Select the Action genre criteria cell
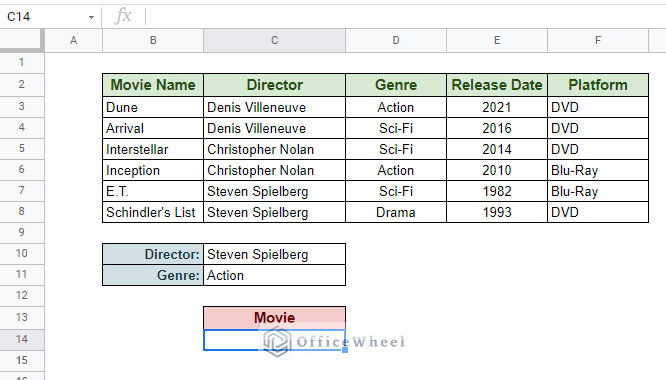 point(274,276)
